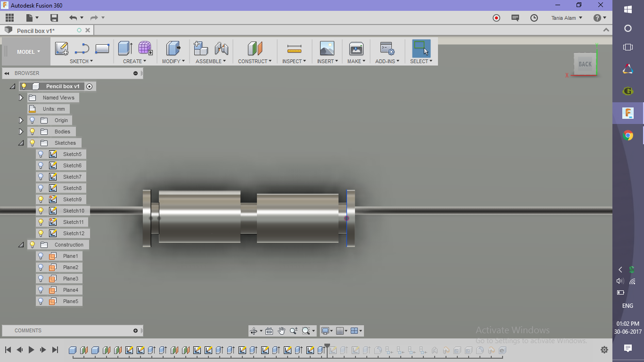
Task: Click the Undo arrow
Action: click(73, 18)
